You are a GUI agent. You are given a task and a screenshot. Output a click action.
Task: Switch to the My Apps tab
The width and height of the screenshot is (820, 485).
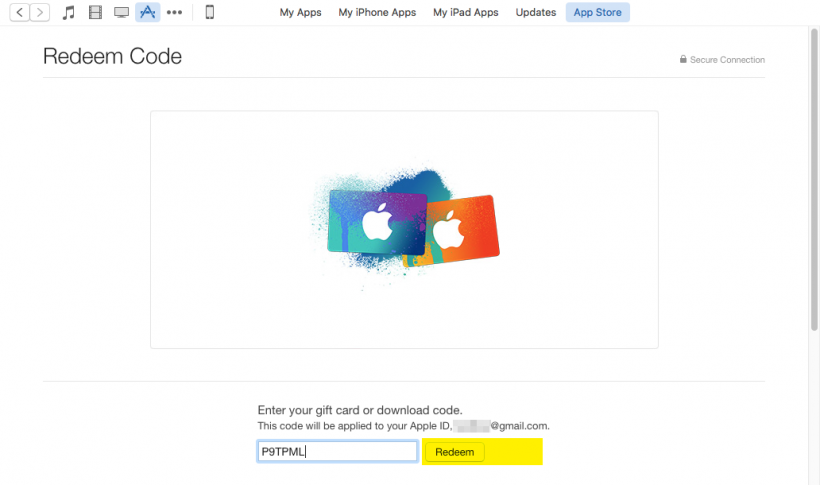click(x=300, y=13)
